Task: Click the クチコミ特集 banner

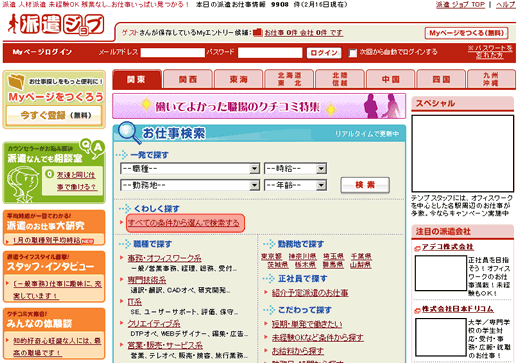Action: coord(259,106)
